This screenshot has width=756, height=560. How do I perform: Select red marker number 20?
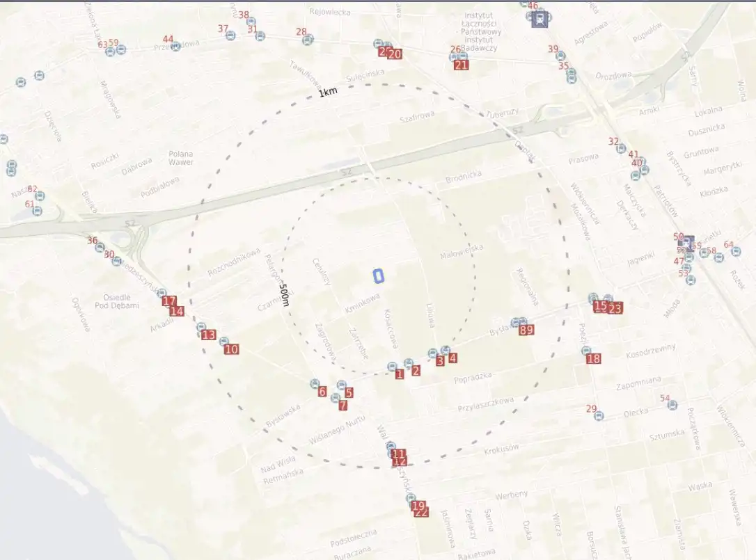click(x=395, y=54)
